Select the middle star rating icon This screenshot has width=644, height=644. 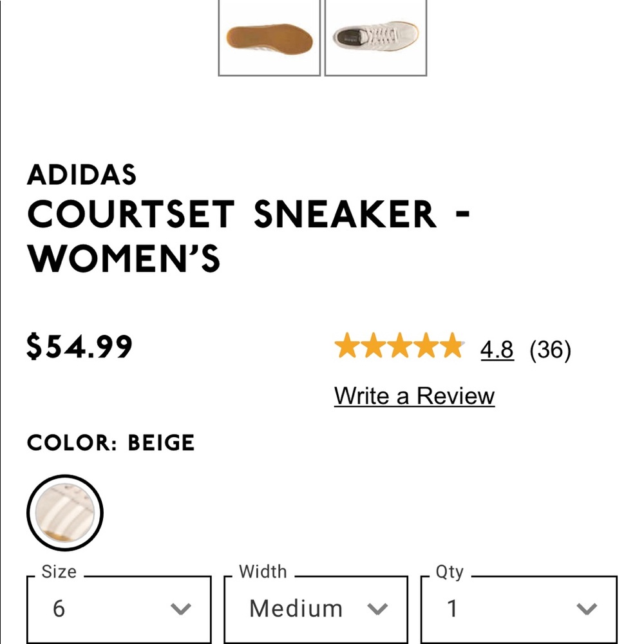400,347
